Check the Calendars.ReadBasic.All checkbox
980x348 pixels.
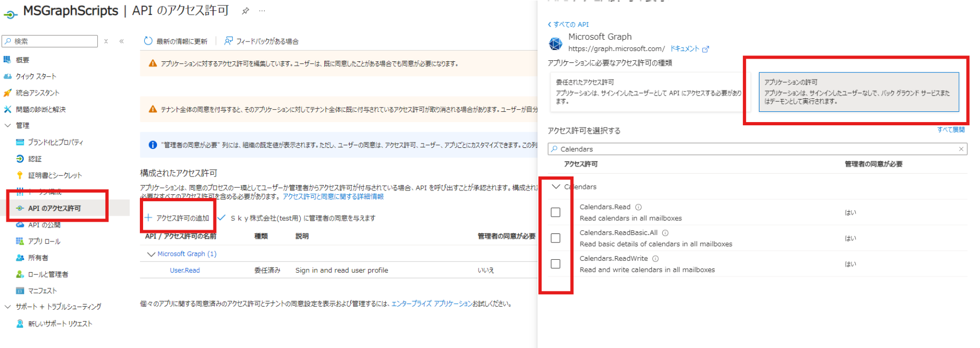pos(556,238)
